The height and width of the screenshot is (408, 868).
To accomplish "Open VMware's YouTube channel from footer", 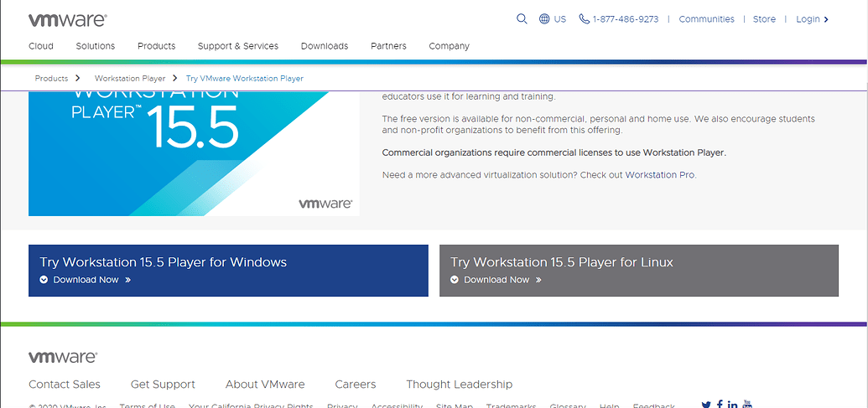I will tap(747, 405).
